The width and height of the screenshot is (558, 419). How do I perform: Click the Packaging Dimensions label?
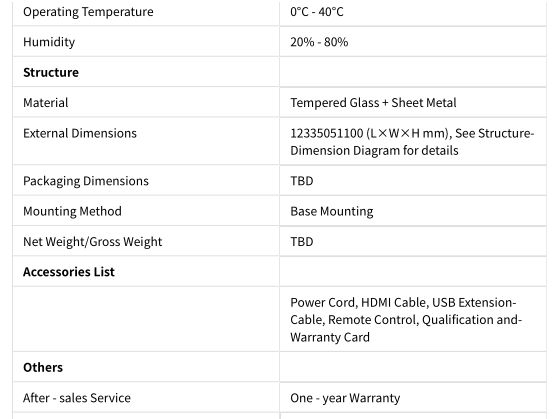coord(86,181)
